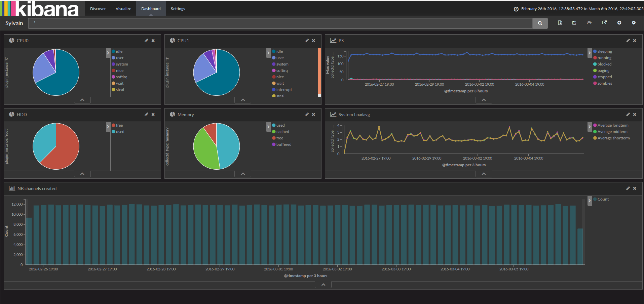Screen dimensions: 644x304
Task: Open dashboard options gear icon
Action: click(x=634, y=23)
